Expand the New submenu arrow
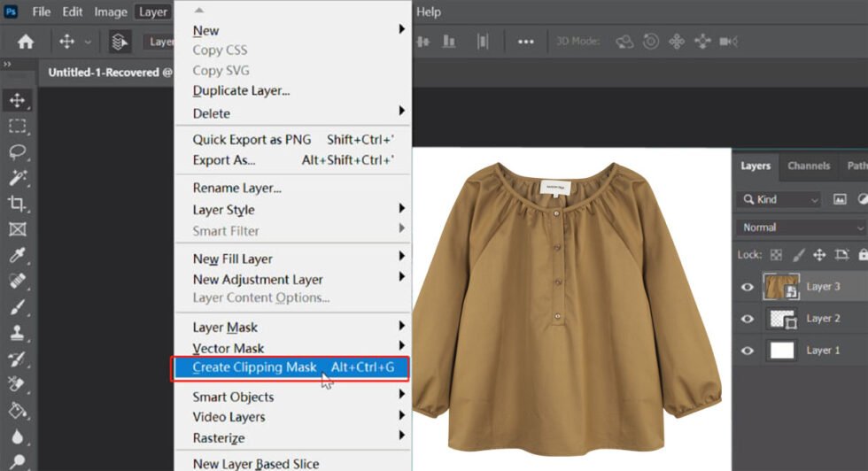 [x=402, y=29]
